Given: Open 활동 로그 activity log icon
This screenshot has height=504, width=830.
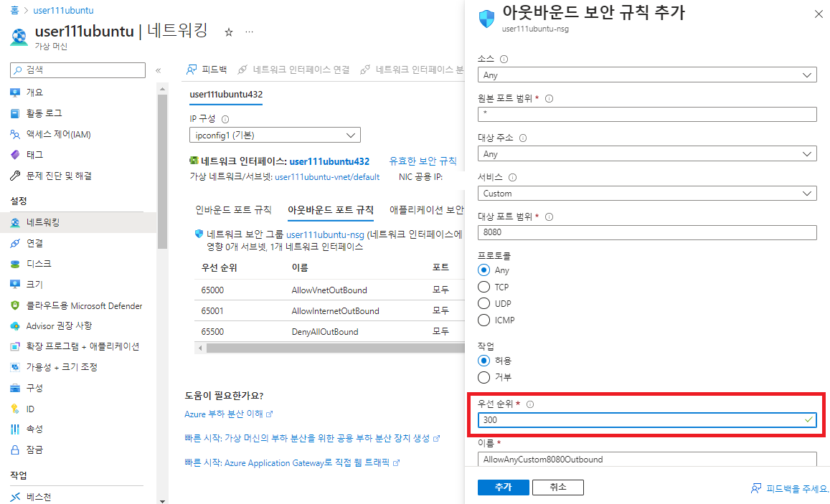Looking at the screenshot, I should tap(15, 113).
